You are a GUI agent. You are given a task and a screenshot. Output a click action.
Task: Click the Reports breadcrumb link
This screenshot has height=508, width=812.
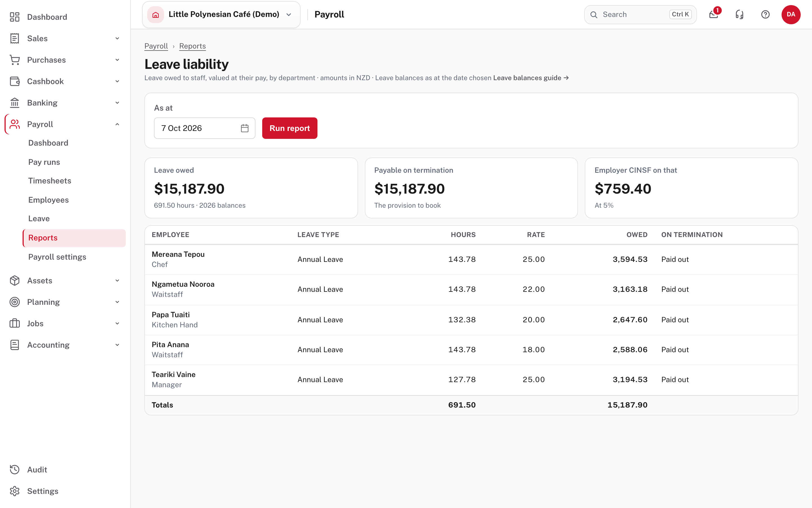(x=192, y=46)
